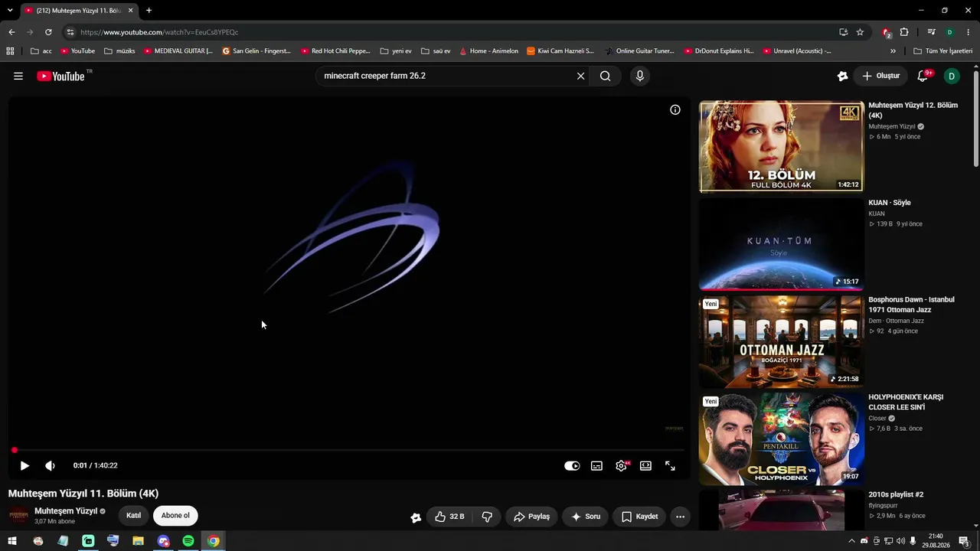Start voice search with microphone
This screenshot has height=551, width=980.
pyautogui.click(x=640, y=76)
